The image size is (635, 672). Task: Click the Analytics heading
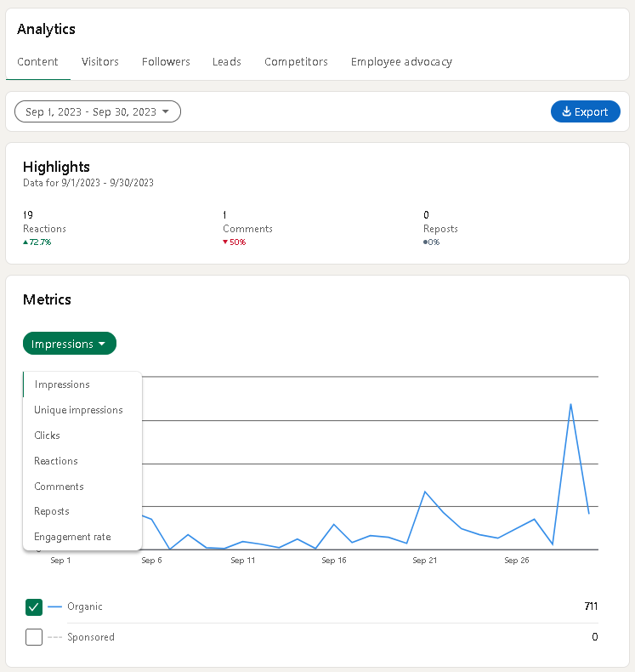46,29
